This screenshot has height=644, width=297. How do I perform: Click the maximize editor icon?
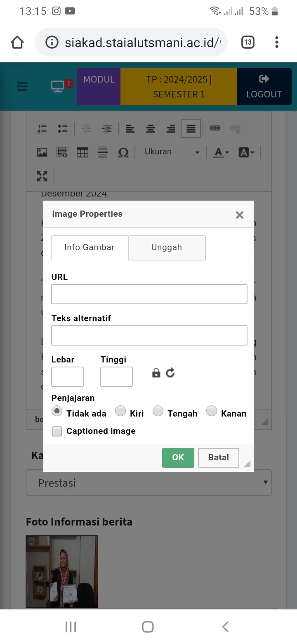tap(42, 176)
